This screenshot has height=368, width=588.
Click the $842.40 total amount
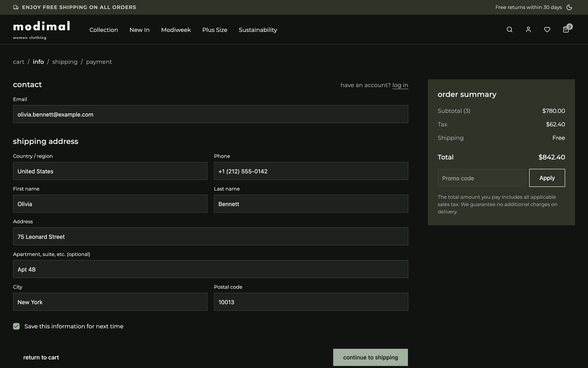(551, 157)
